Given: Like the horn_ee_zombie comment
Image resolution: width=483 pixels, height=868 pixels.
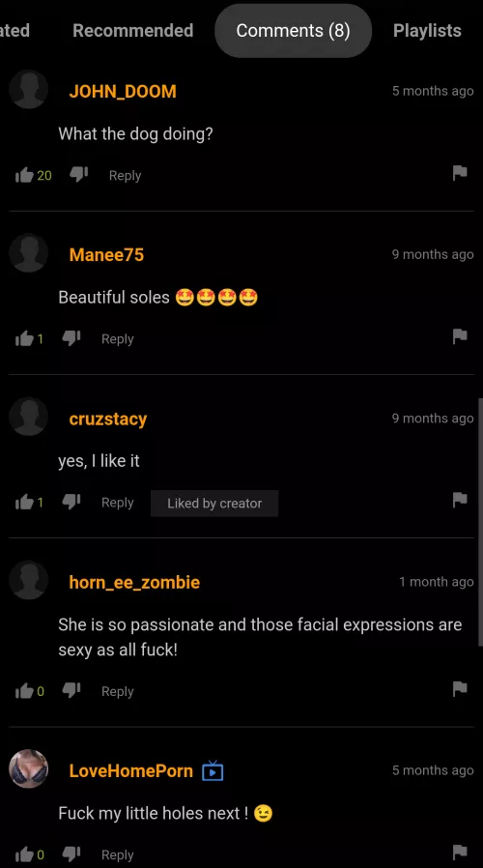Looking at the screenshot, I should point(24,691).
